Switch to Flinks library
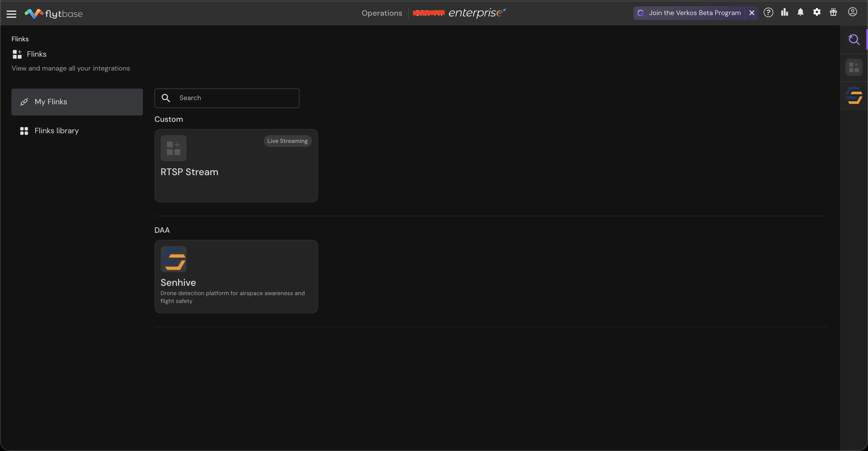This screenshot has height=451, width=868. (56, 131)
